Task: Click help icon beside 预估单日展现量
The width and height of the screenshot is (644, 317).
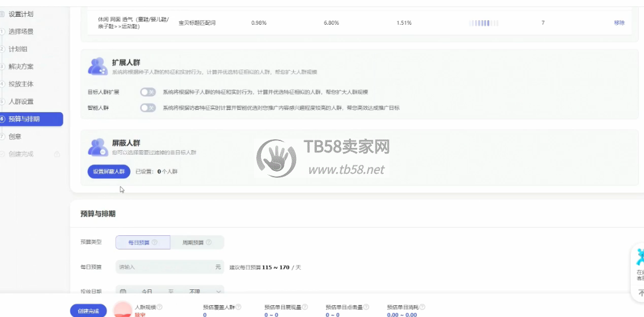Action: (x=305, y=307)
